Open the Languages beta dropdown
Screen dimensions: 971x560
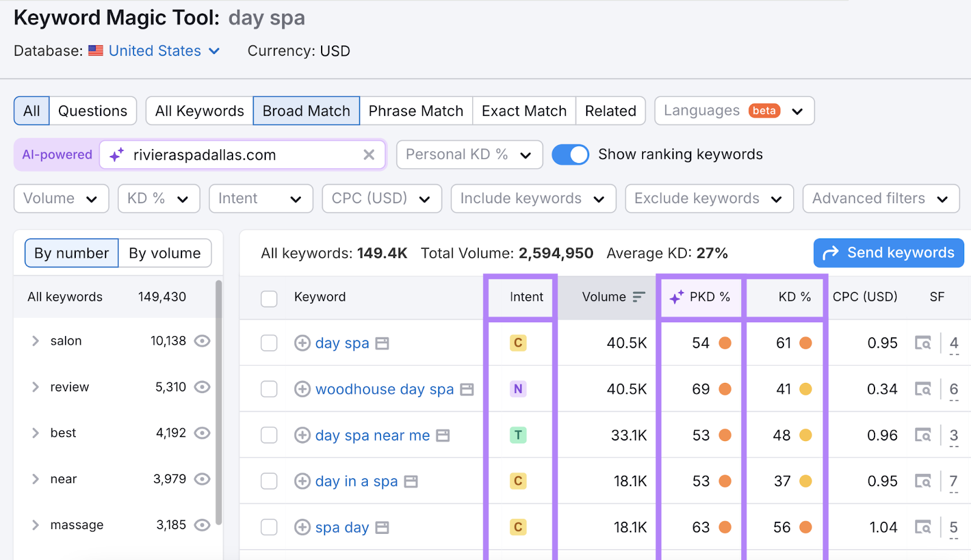[734, 110]
